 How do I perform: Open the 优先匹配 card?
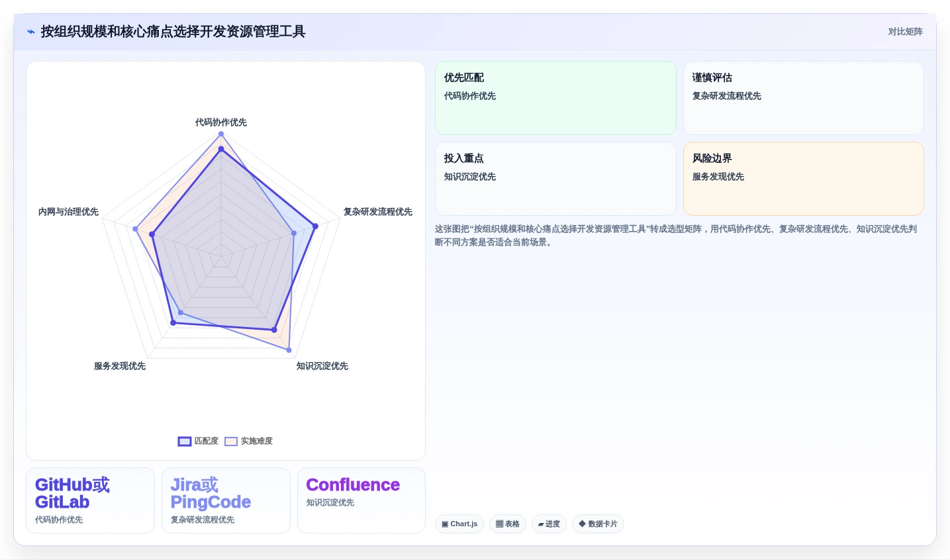coord(555,98)
